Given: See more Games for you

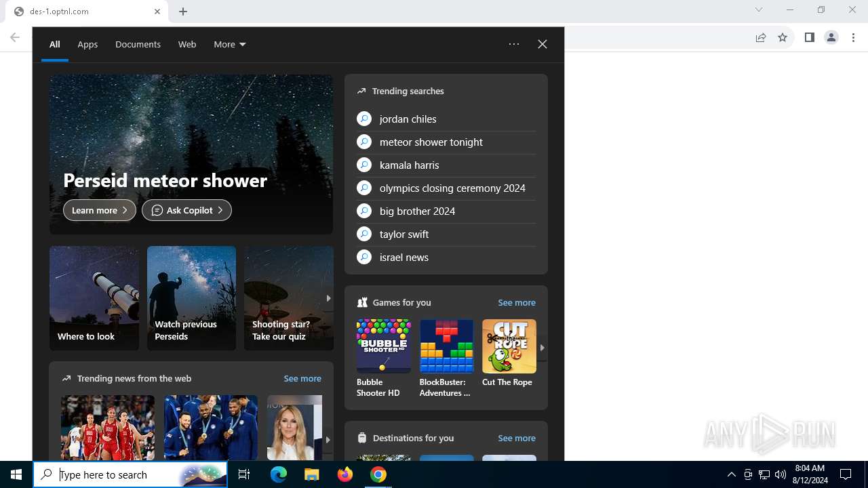Looking at the screenshot, I should [517, 302].
